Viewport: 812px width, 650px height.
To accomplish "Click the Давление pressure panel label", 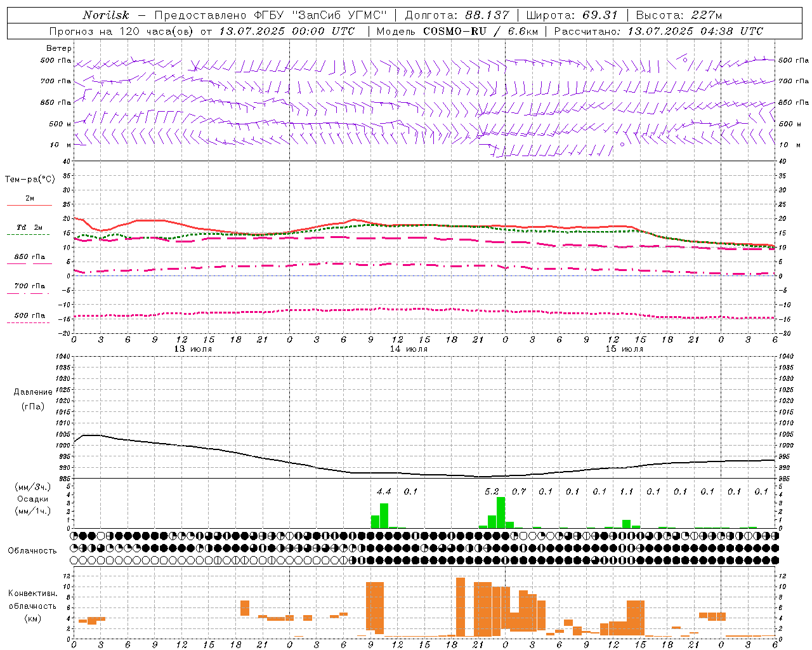I will (33, 392).
